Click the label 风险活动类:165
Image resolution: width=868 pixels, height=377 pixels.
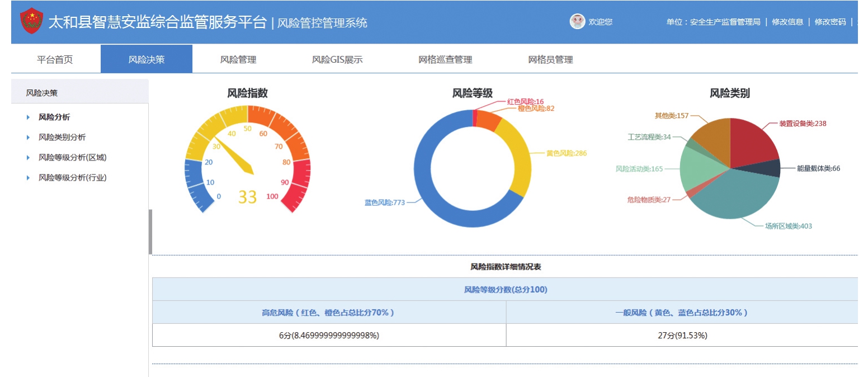click(639, 169)
